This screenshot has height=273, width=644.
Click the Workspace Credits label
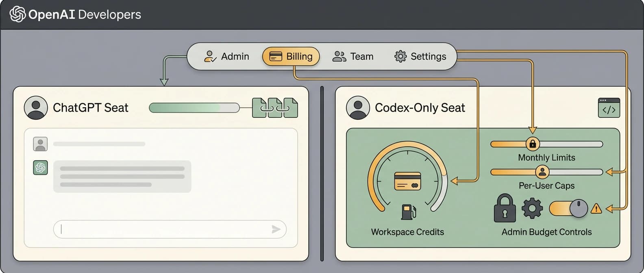(407, 232)
